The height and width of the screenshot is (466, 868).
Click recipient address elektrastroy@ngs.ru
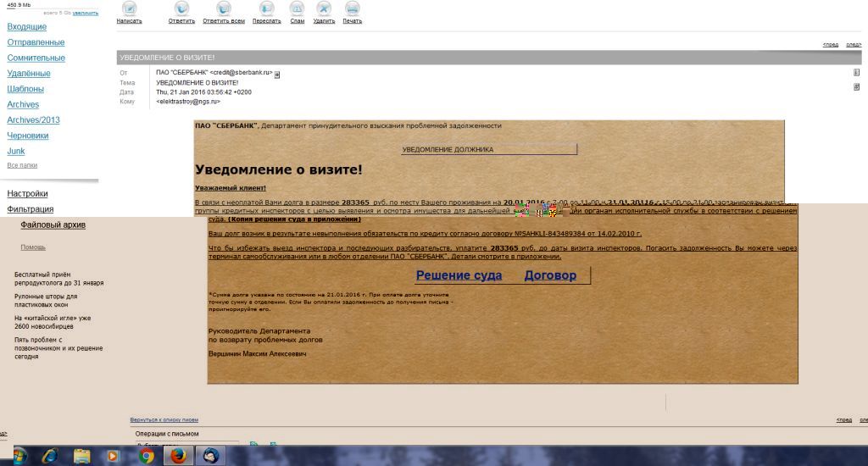click(x=188, y=102)
